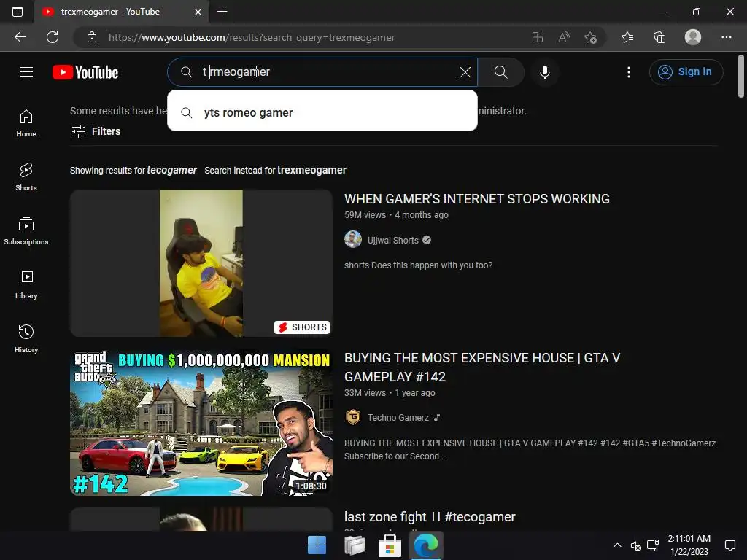
Task: Select the trexmeogamer - YouTube tab
Action: pos(122,12)
